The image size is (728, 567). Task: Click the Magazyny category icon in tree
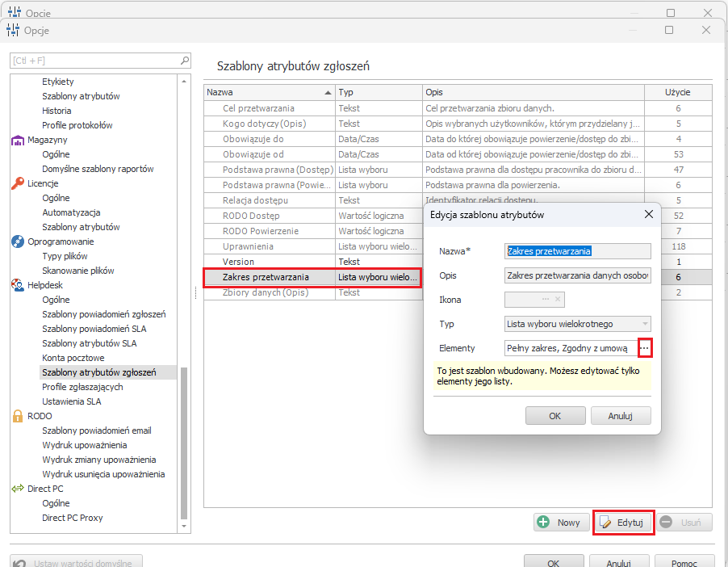pyautogui.click(x=18, y=140)
